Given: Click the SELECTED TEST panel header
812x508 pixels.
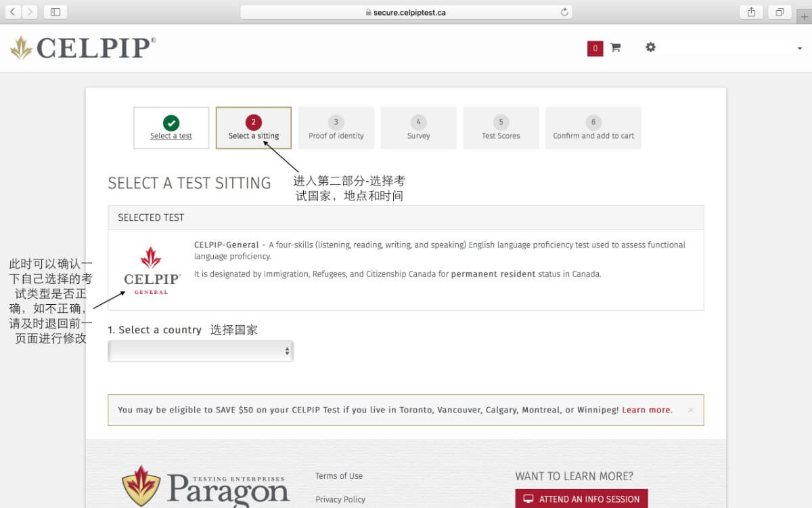Looking at the screenshot, I should pyautogui.click(x=406, y=217).
